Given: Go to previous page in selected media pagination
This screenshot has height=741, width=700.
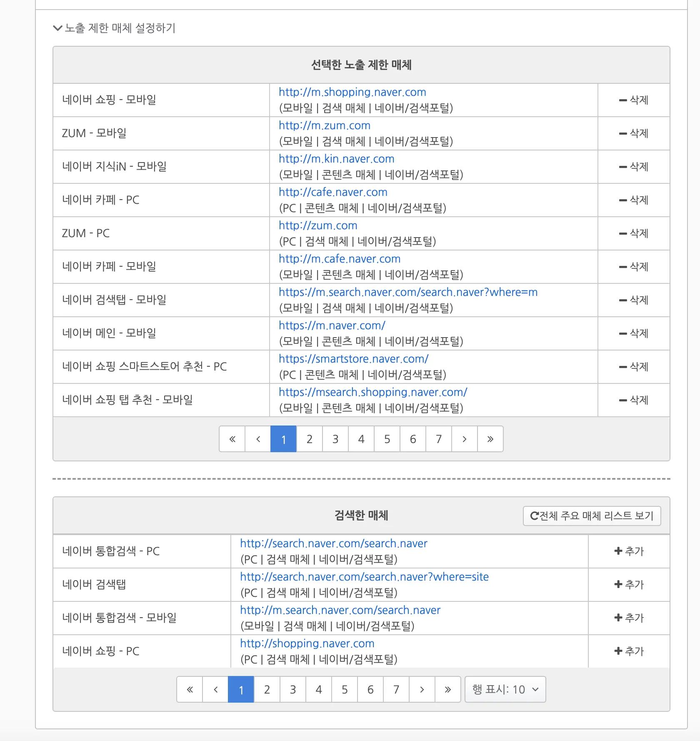Looking at the screenshot, I should tap(258, 439).
